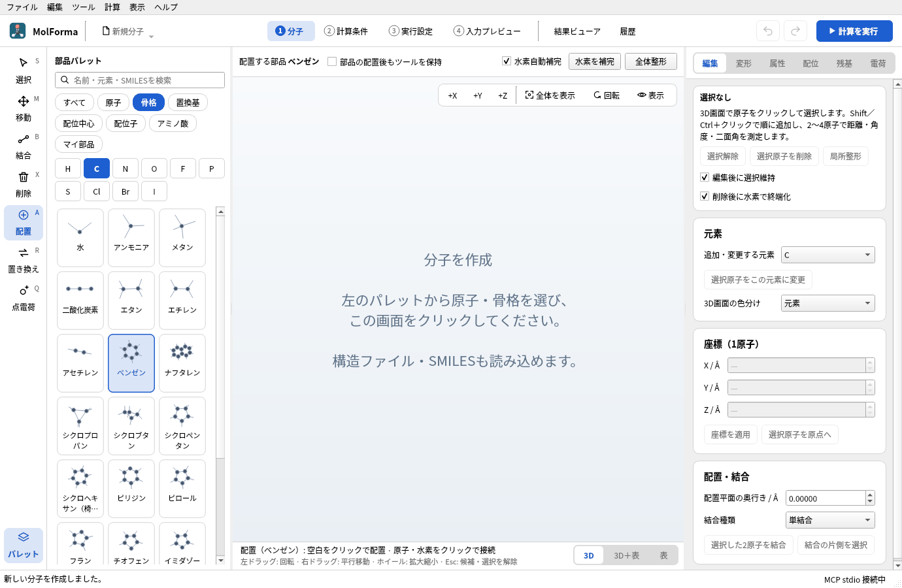The image size is (902, 588).
Task: Pick the 結合 (bond) tool
Action: tap(24, 146)
